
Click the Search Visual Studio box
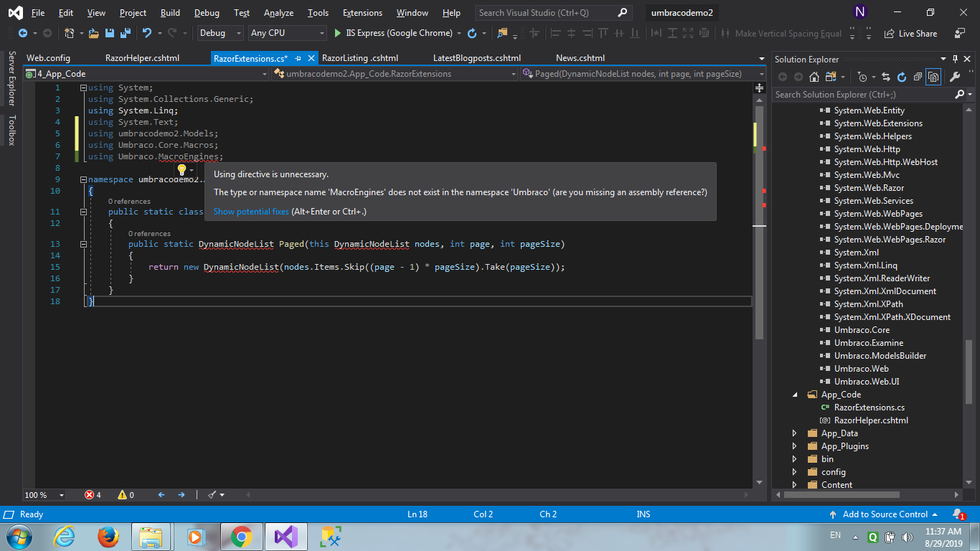[553, 13]
